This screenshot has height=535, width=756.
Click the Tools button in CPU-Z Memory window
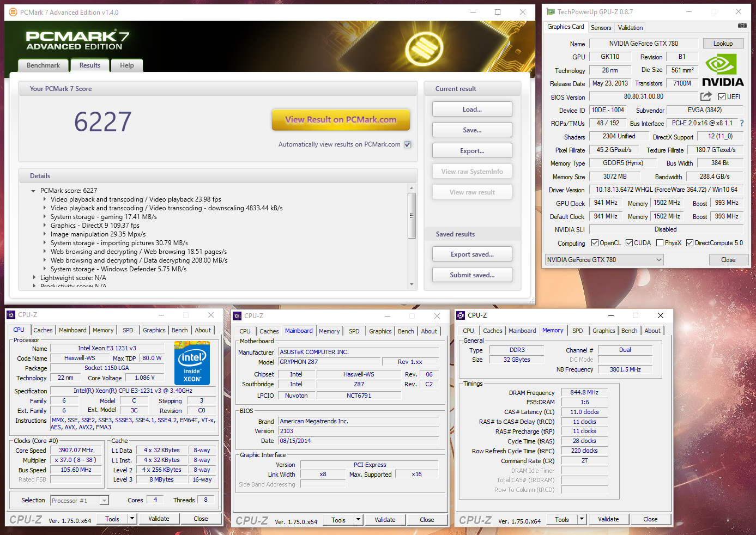(x=562, y=519)
